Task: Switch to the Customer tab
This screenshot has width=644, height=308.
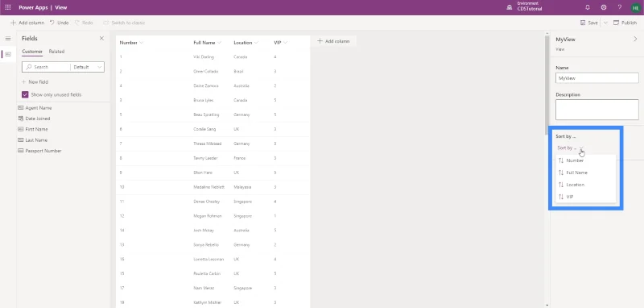Action: click(x=32, y=52)
